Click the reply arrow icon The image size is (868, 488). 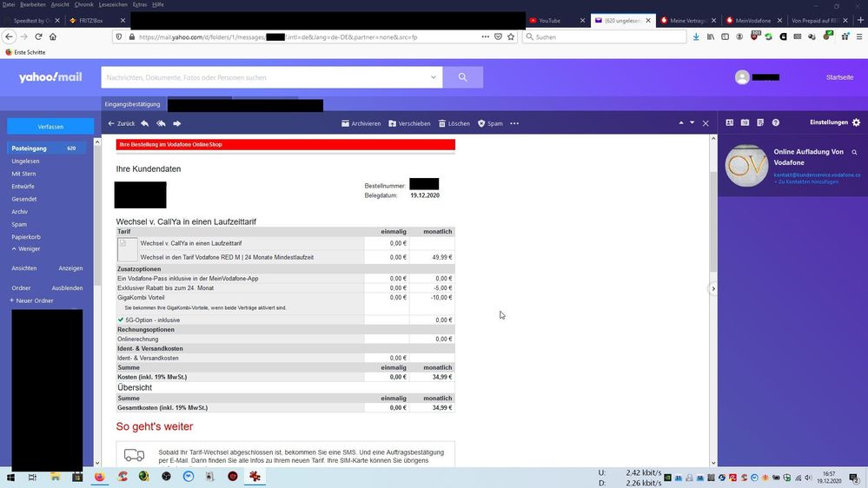click(144, 123)
